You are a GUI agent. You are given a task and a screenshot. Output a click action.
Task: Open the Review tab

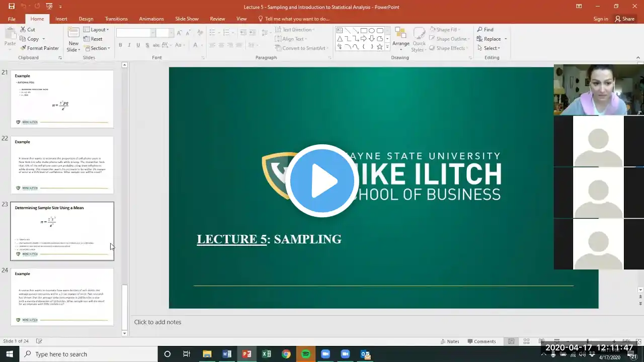[x=217, y=19]
